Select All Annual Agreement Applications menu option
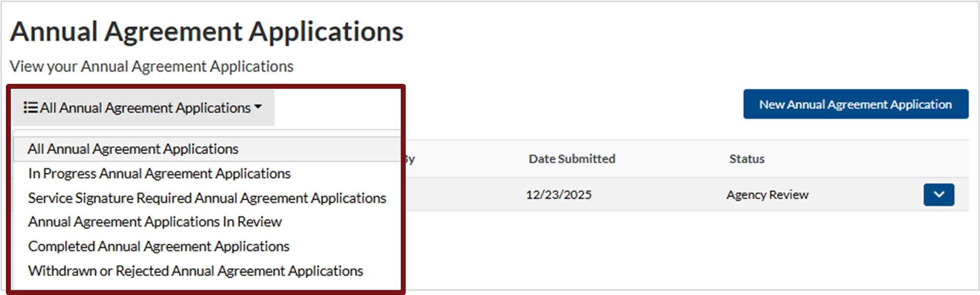Viewport: 980px width, 295px height. tap(133, 149)
